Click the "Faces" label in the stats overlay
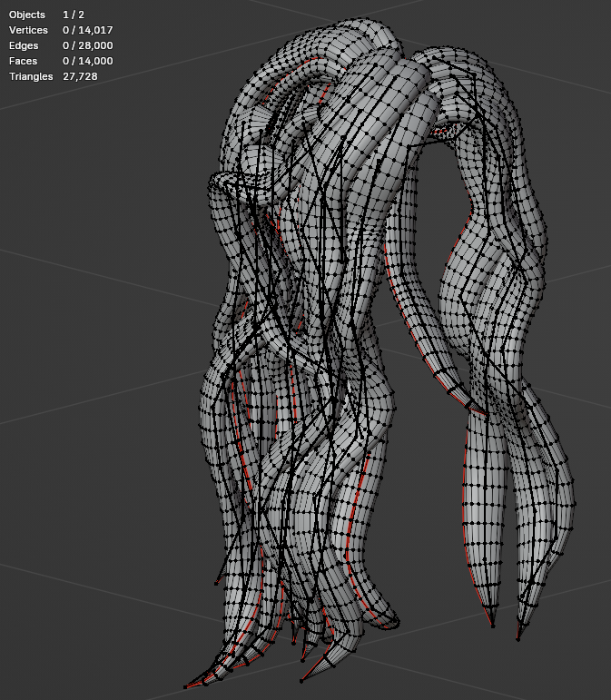 tap(24, 61)
